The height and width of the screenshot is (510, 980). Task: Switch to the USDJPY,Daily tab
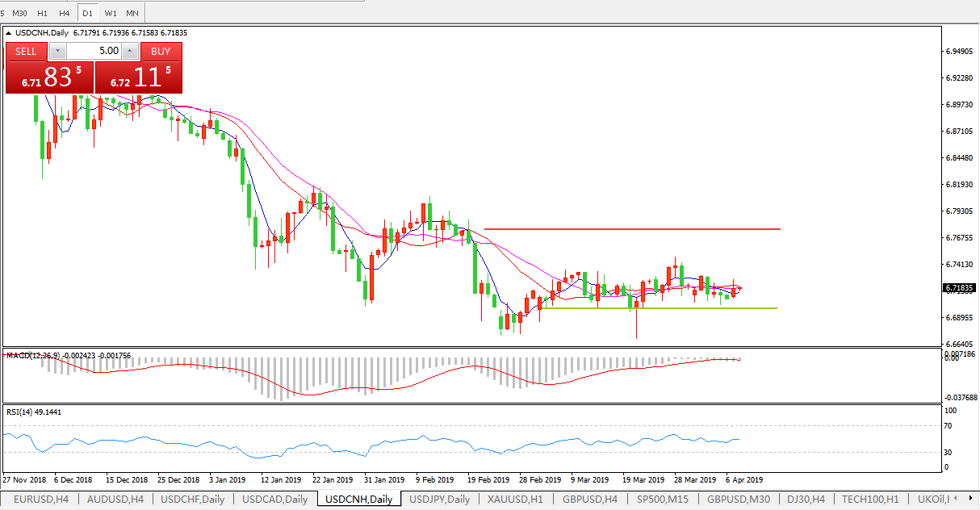pyautogui.click(x=438, y=500)
